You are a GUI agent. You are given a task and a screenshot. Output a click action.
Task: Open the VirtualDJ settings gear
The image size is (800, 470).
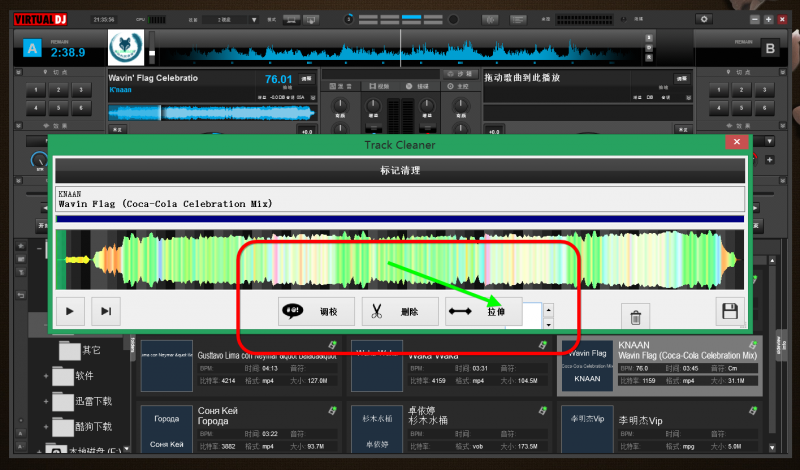pos(704,19)
